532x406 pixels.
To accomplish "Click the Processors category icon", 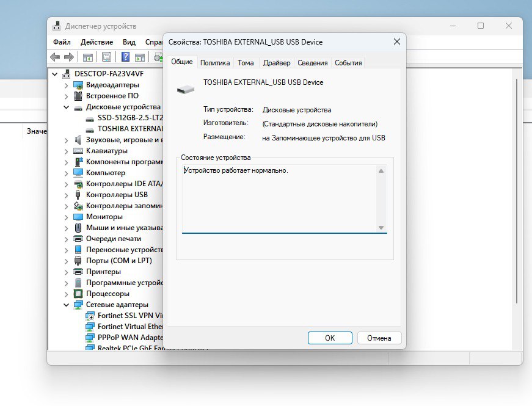I will [78, 294].
